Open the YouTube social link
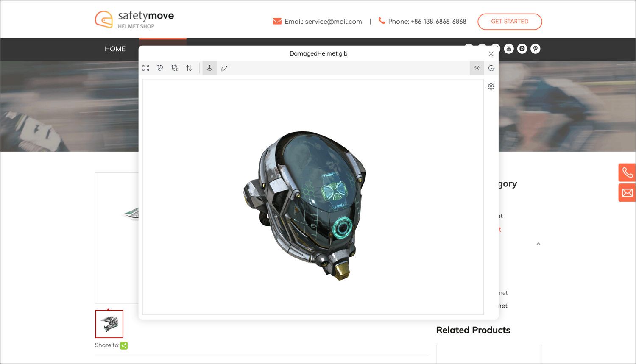 509,49
